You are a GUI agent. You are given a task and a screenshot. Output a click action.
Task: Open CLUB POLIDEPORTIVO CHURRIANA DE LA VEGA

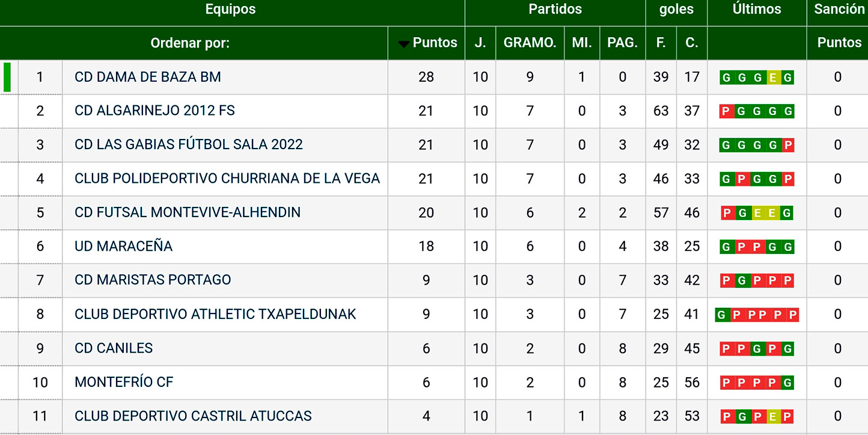pyautogui.click(x=227, y=179)
